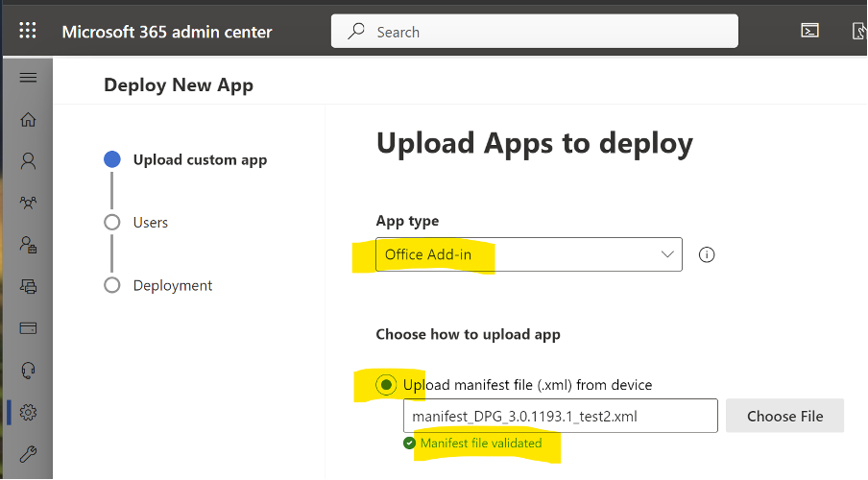The width and height of the screenshot is (868, 480).
Task: Click the Manifest file validated message
Action: coord(481,443)
